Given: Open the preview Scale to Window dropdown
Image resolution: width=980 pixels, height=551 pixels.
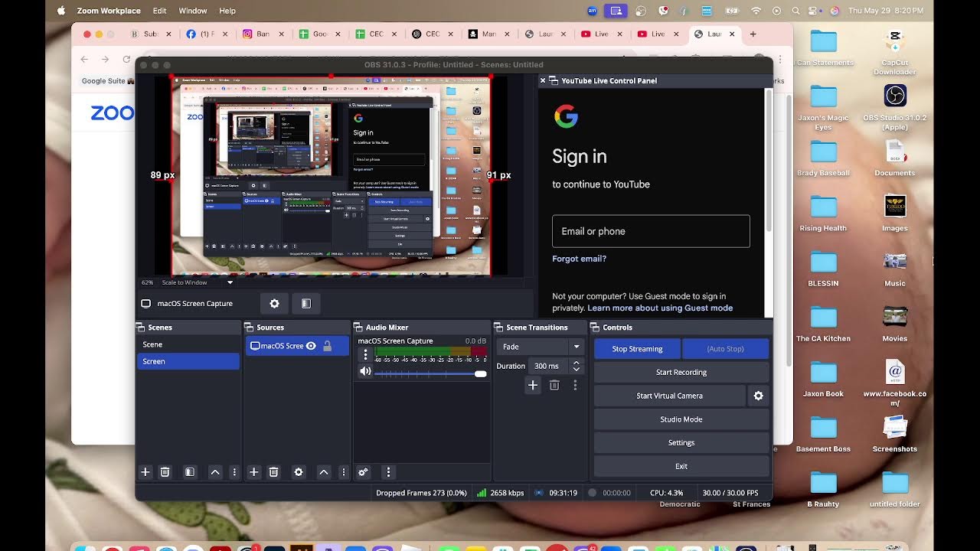Looking at the screenshot, I should tap(197, 282).
